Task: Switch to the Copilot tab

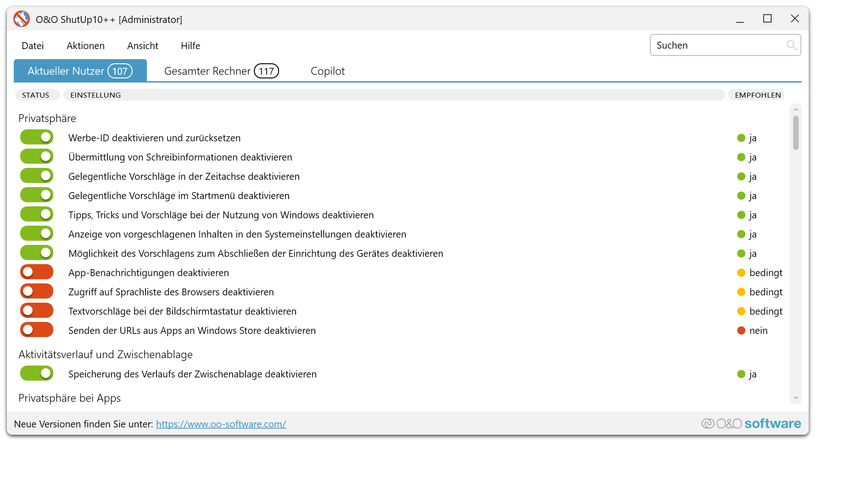Action: pos(327,71)
